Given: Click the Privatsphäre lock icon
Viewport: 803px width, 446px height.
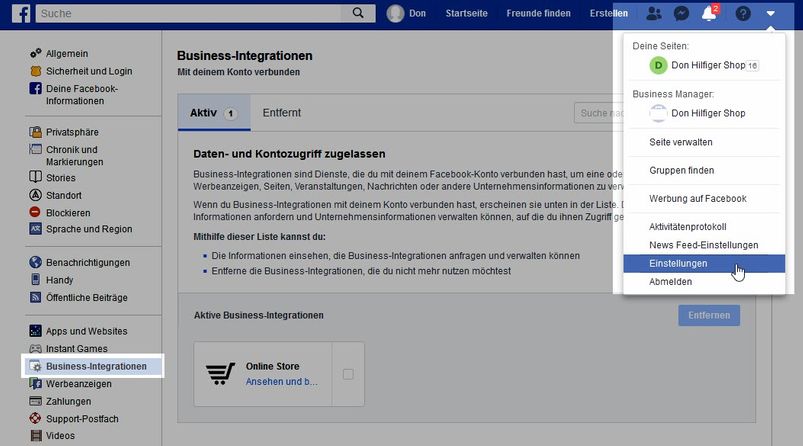Looking at the screenshot, I should tap(35, 132).
